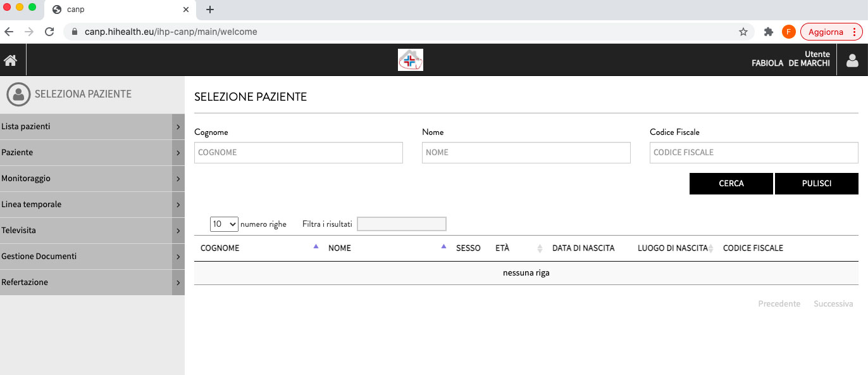
Task: Open the orange Chrome profile avatar
Action: [x=788, y=32]
